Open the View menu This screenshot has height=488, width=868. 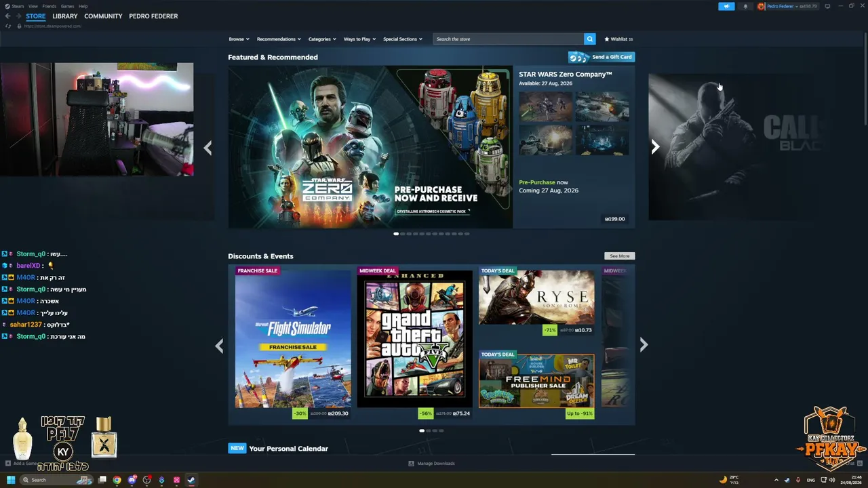tap(33, 6)
